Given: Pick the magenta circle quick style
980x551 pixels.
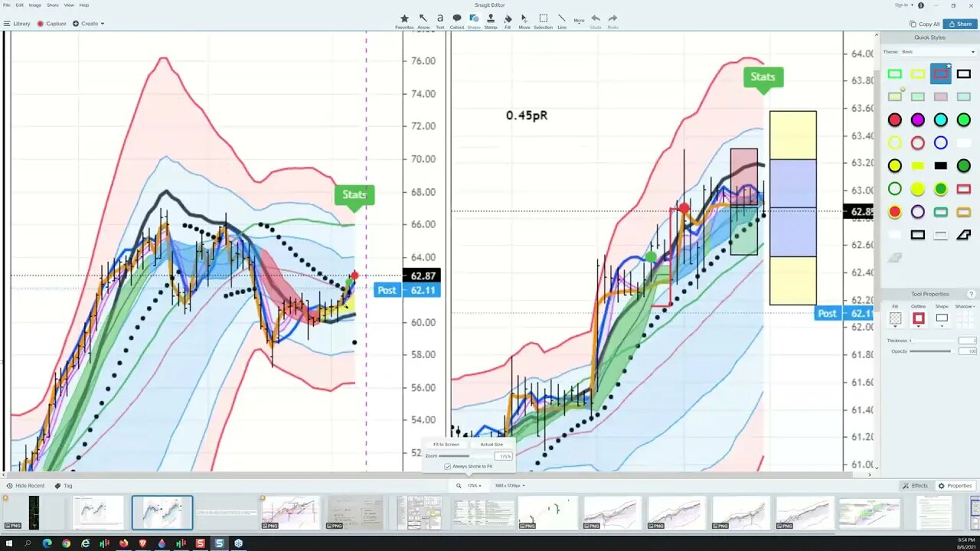Looking at the screenshot, I should point(917,119).
